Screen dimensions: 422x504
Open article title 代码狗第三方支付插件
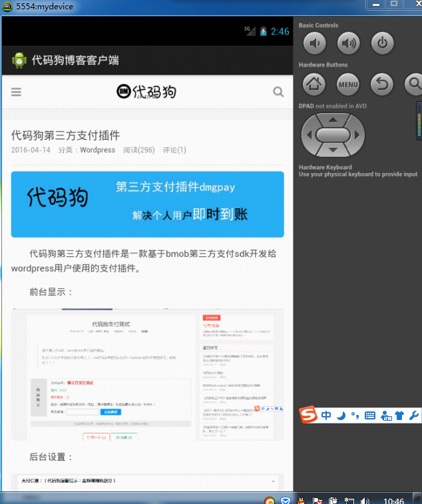click(x=66, y=135)
